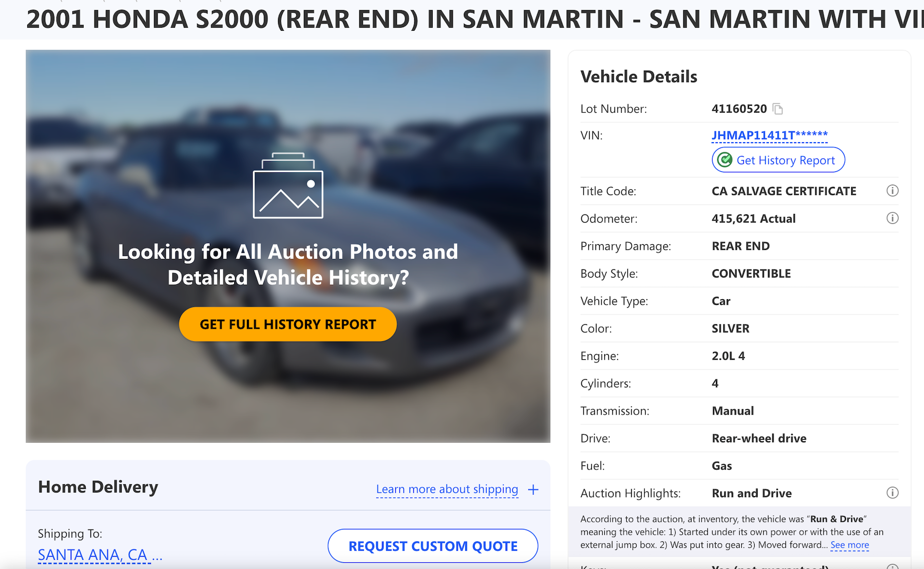
Task: Open the Learn more about shipping link
Action: [x=447, y=489]
